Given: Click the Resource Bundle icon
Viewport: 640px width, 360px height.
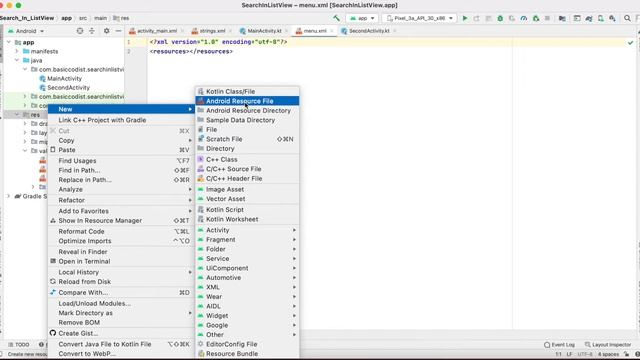Looking at the screenshot, I should 200,353.
